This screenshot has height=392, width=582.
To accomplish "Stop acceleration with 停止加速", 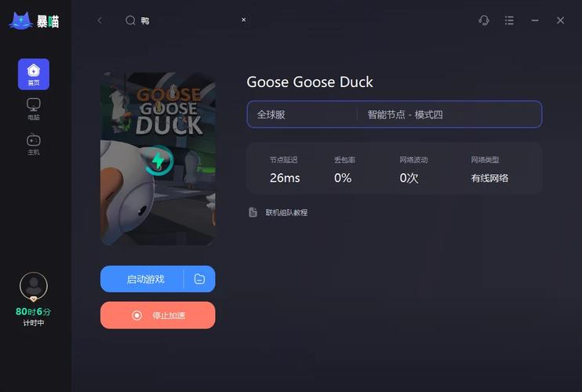I will coord(158,315).
